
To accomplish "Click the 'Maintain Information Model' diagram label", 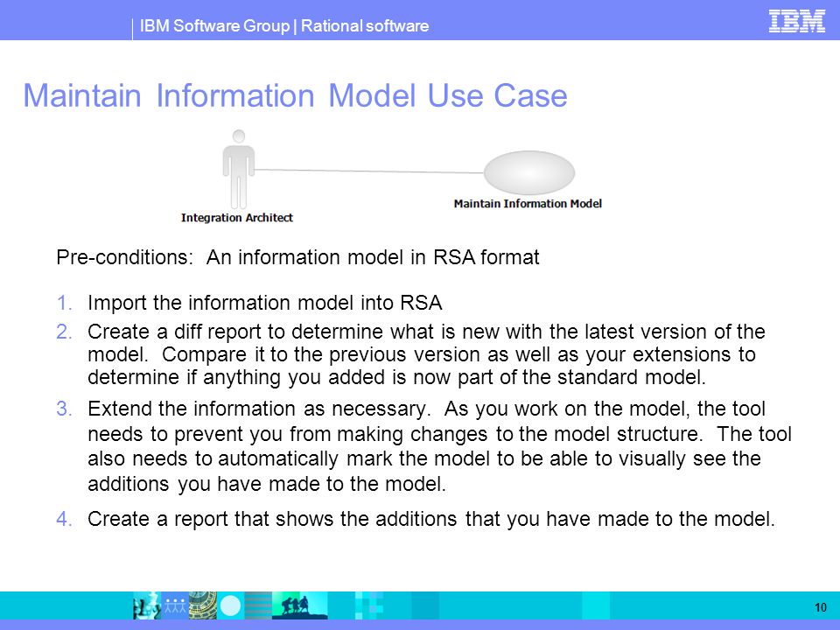I will (x=528, y=204).
